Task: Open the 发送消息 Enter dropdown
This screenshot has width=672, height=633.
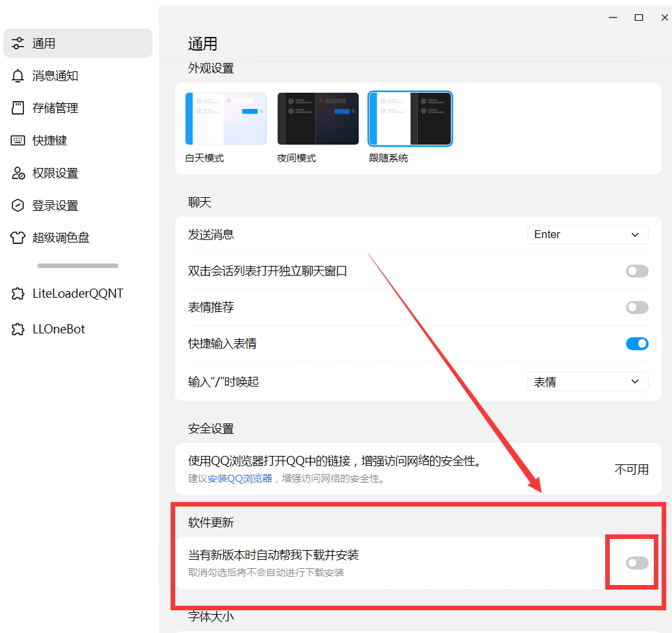Action: click(x=587, y=235)
